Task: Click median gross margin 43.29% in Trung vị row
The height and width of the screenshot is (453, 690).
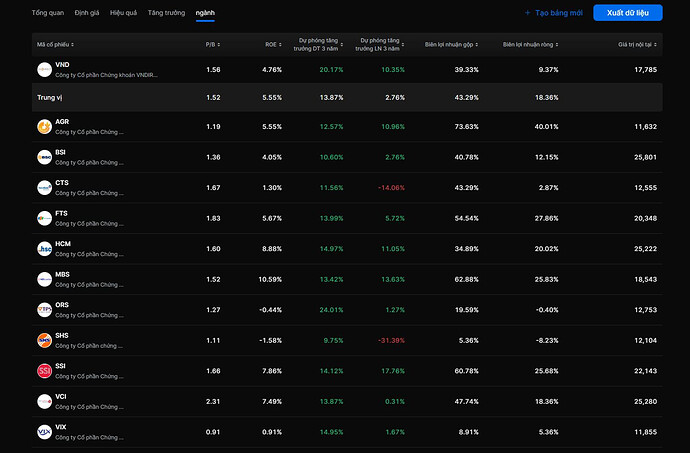Action: coord(466,97)
